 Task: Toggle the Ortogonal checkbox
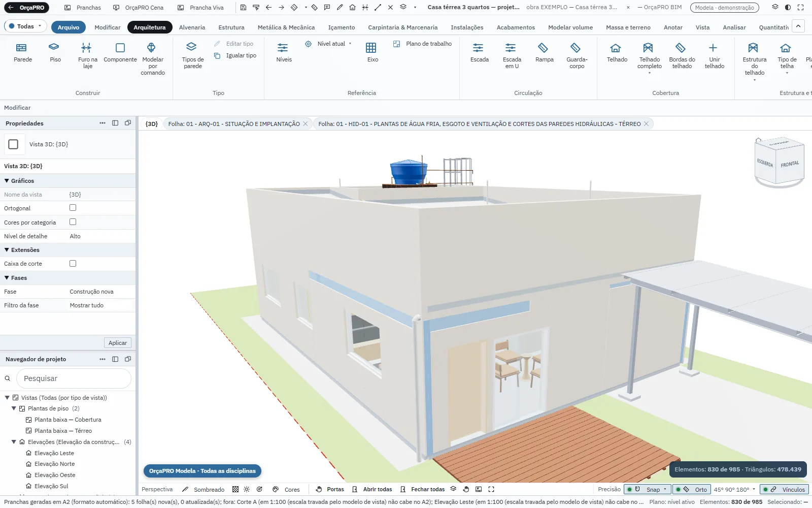click(73, 208)
